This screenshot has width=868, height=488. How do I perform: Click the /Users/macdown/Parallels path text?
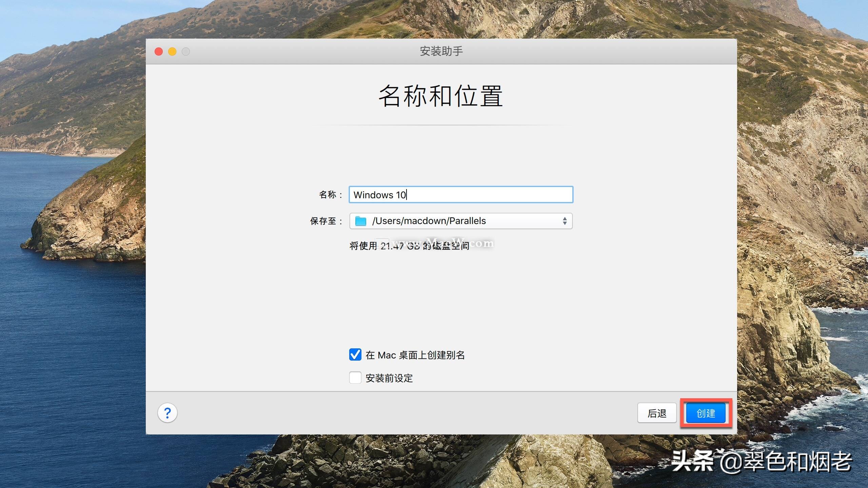(x=429, y=221)
